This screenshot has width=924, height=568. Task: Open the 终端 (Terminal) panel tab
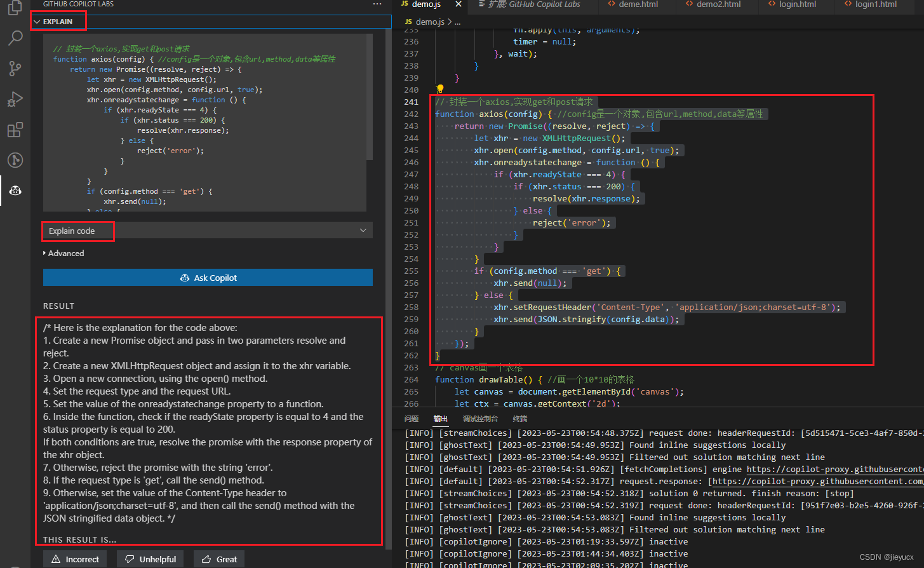[520, 419]
